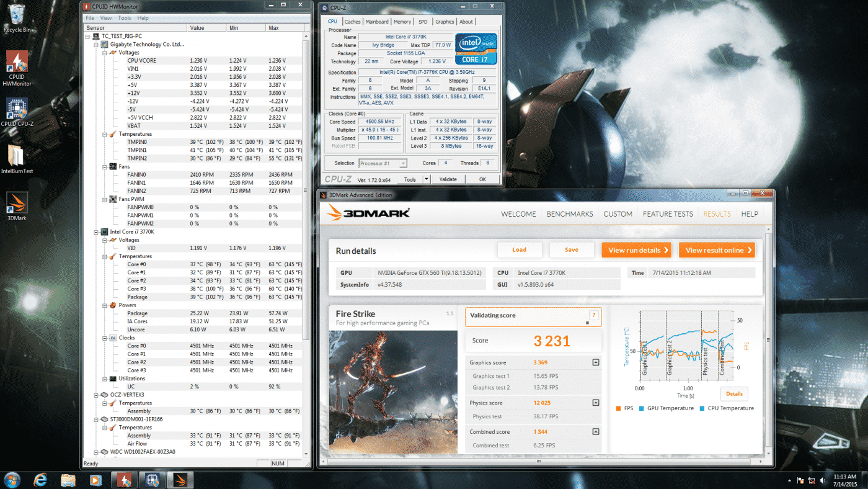Click the Combined score collapse button
The width and height of the screenshot is (868, 489).
(596, 432)
